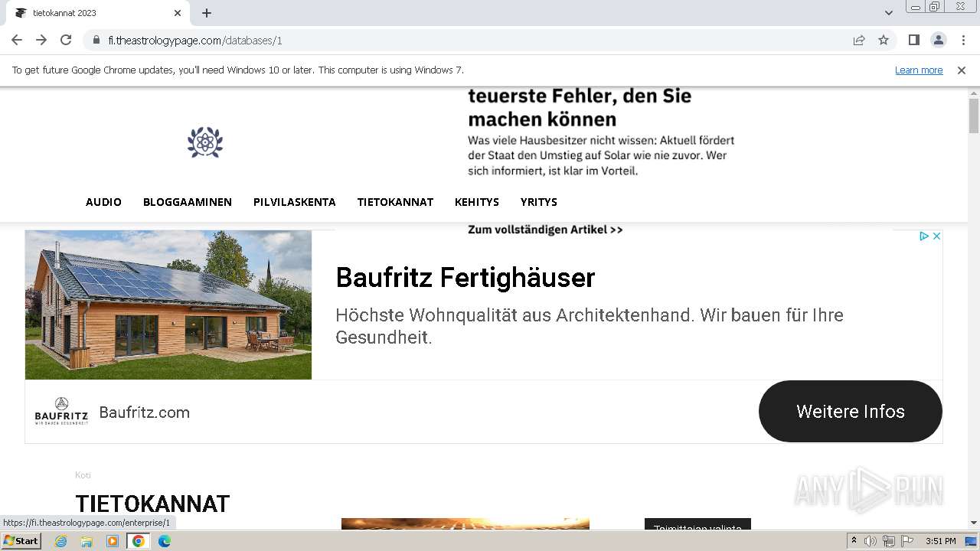
Task: Open the TIETOKANNAT menu section
Action: coord(395,202)
